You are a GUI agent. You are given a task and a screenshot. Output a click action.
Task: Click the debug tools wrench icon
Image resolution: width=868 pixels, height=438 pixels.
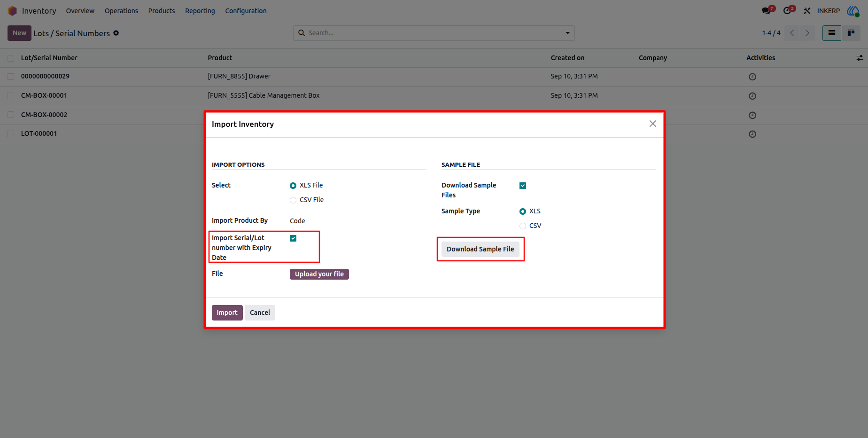pos(807,11)
